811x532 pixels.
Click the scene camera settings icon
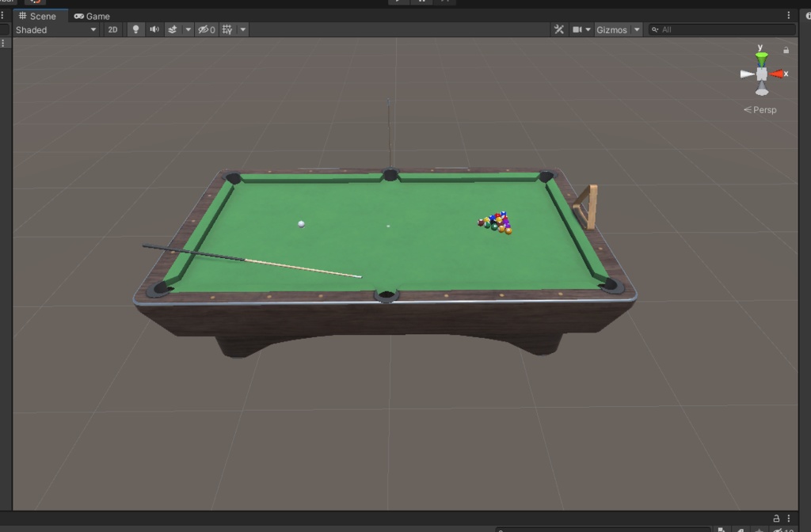(x=577, y=29)
